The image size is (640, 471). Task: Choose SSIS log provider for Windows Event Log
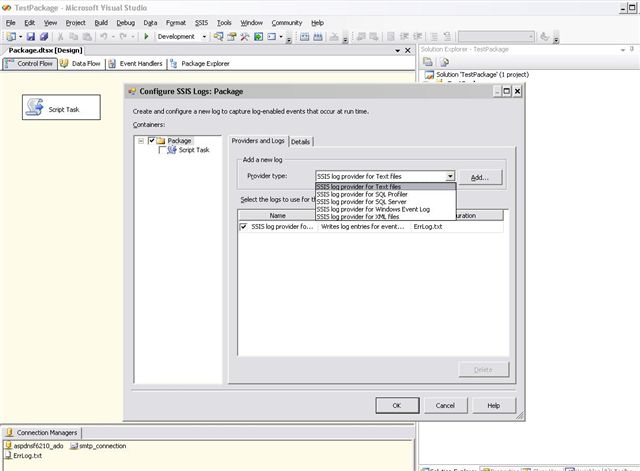(373, 209)
